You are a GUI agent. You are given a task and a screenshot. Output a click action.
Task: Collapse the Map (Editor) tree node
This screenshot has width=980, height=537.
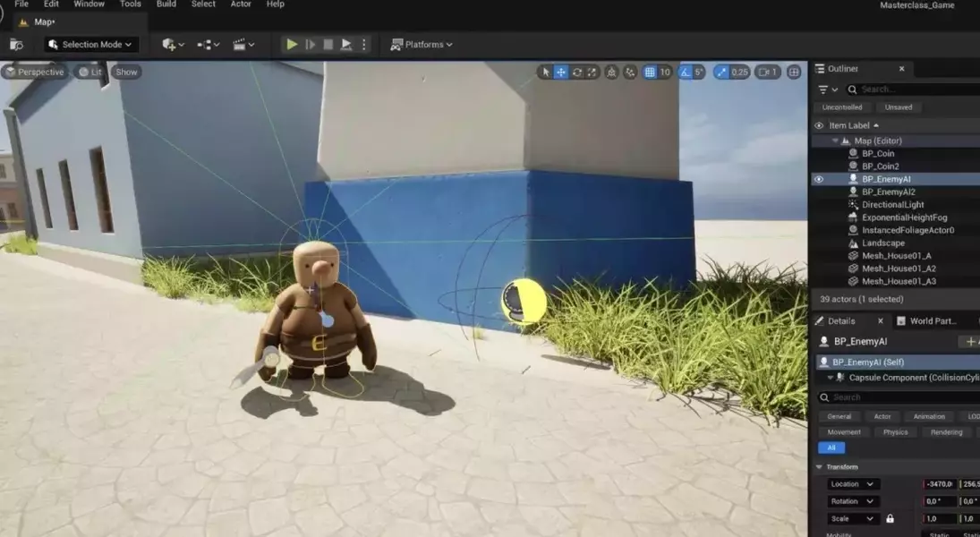(x=835, y=141)
